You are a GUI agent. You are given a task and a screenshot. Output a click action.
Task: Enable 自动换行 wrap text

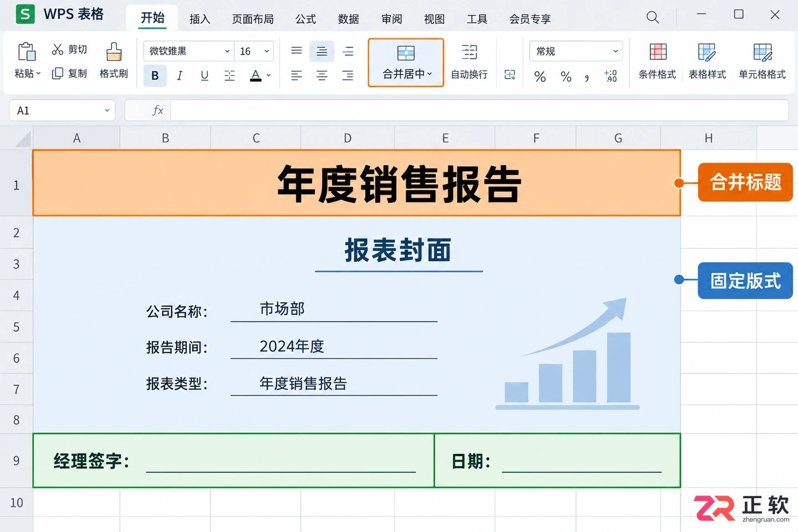pyautogui.click(x=469, y=62)
